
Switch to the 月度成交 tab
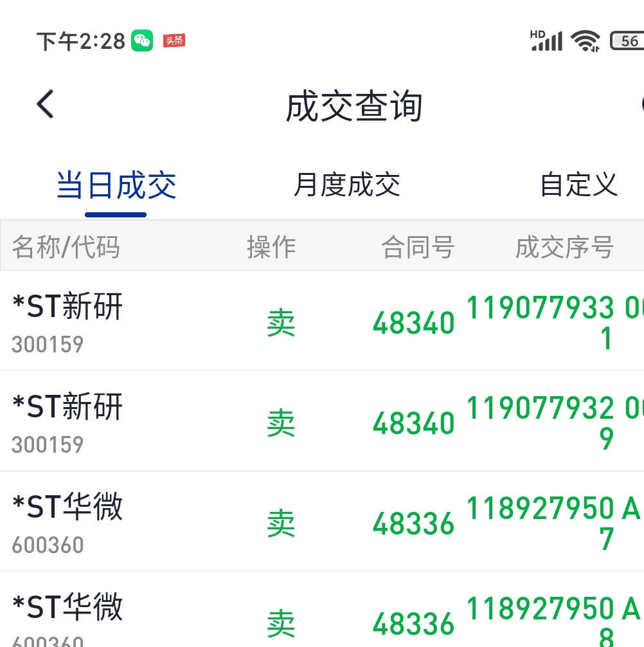(x=346, y=185)
